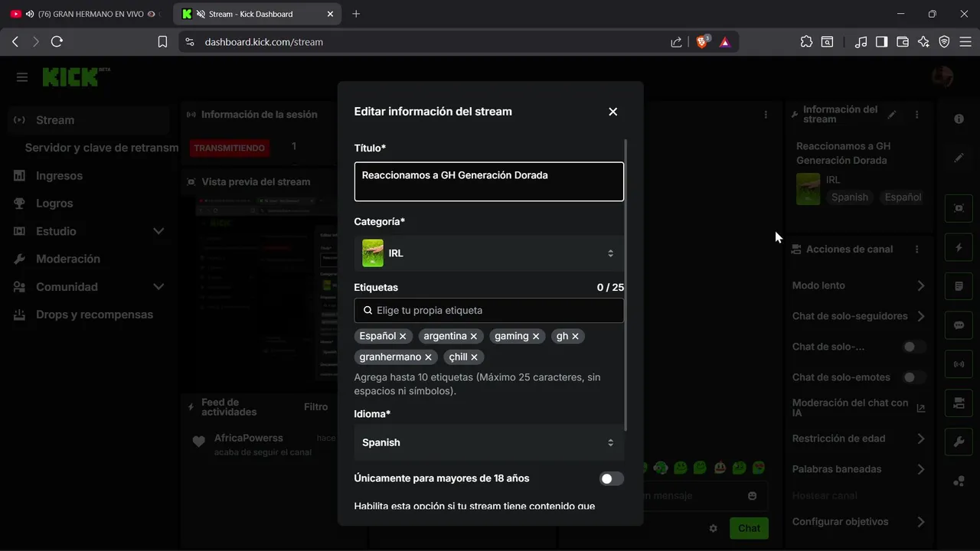Open the browser extensions puzzle icon
This screenshot has height=551, width=980.
pyautogui.click(x=806, y=42)
